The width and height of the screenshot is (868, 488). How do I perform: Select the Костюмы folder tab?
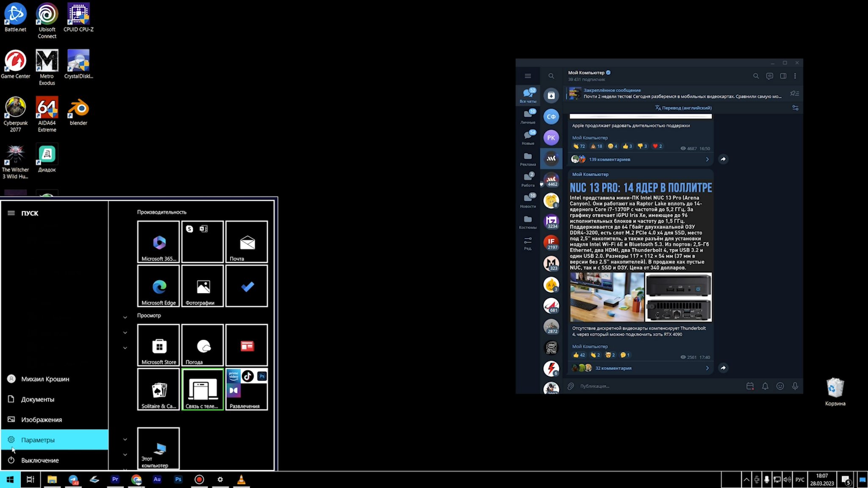[x=528, y=222]
